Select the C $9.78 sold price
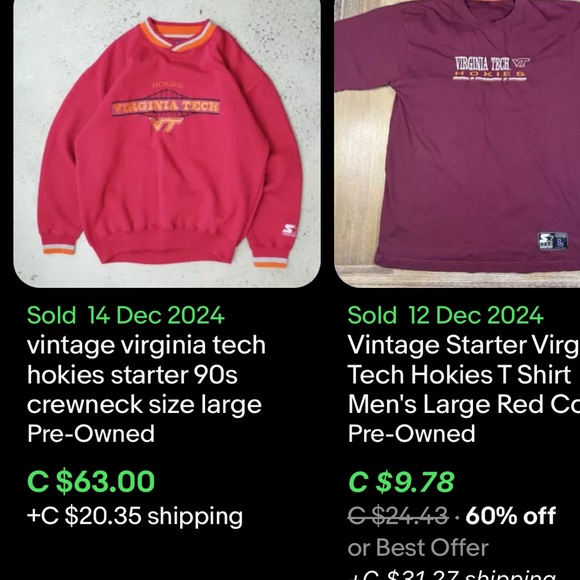The width and height of the screenshot is (580, 580). [401, 481]
